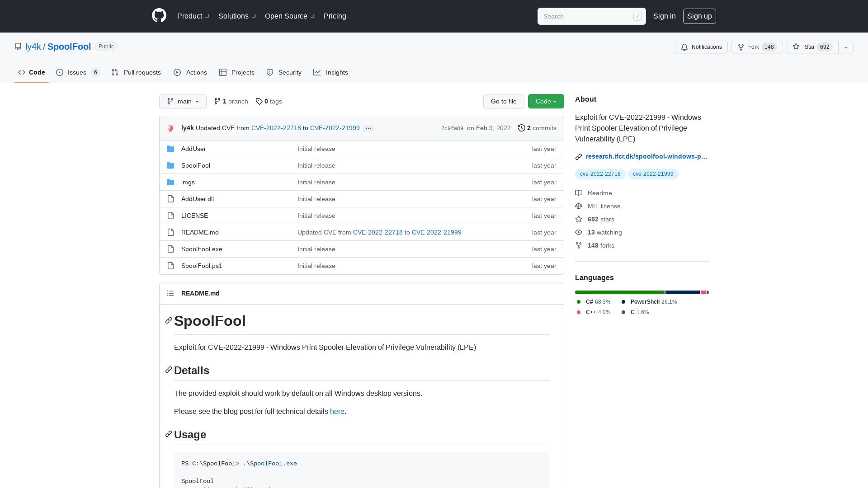868x488 pixels.
Task: Click the dark blue PowerShell language bar segment
Action: click(683, 292)
